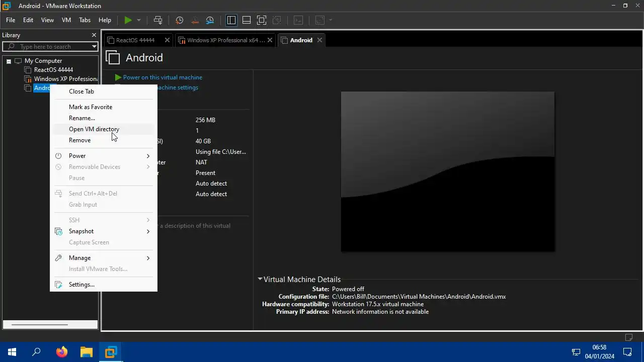The height and width of the screenshot is (362, 644).
Task: Toggle the Library sidebar view icon
Action: [x=231, y=20]
